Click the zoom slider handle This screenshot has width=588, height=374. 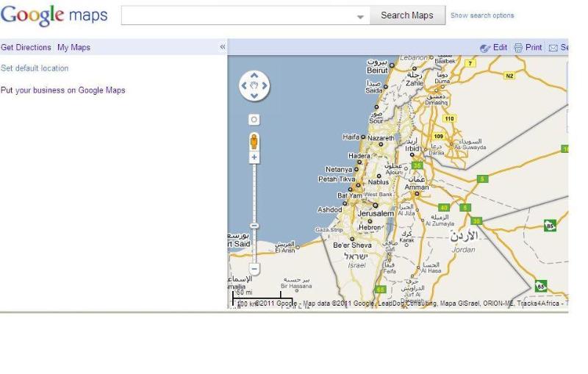click(254, 226)
